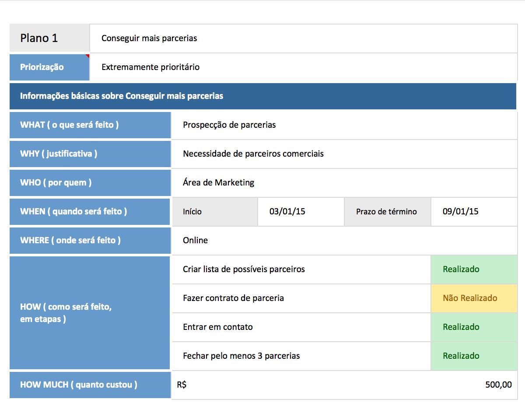Click the HOW MUCH label cell
This screenshot has height=420, width=525.
pos(90,385)
